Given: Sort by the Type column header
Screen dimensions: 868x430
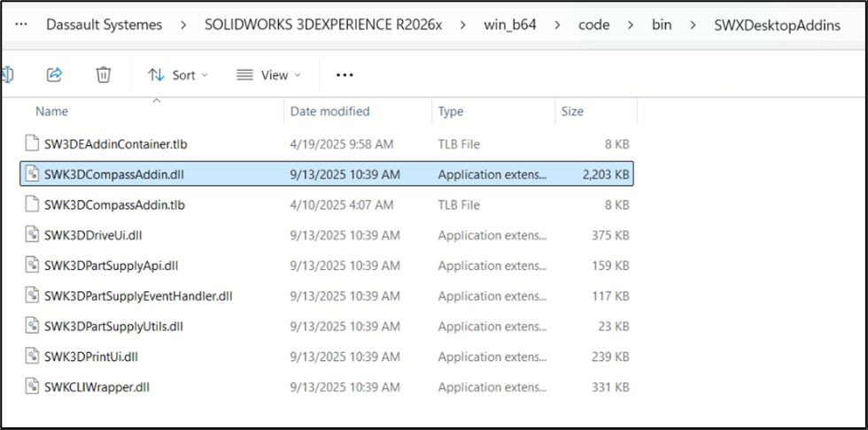Looking at the screenshot, I should [451, 111].
